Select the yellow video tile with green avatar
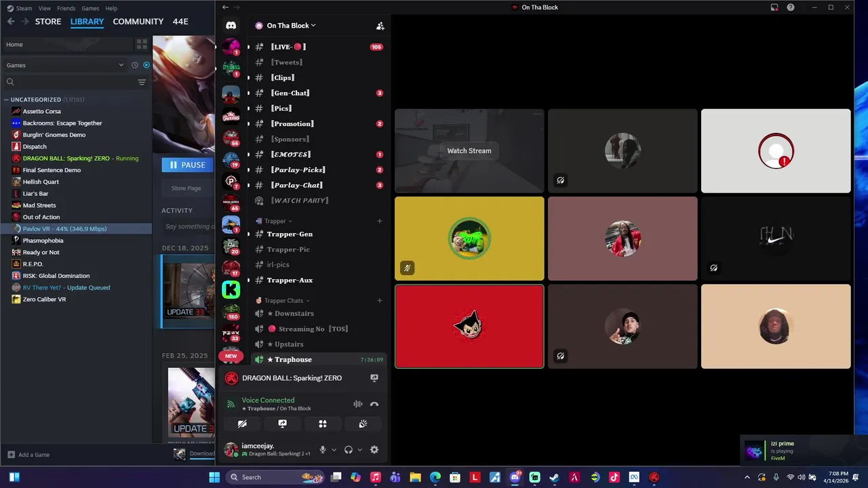The image size is (868, 488). click(469, 239)
